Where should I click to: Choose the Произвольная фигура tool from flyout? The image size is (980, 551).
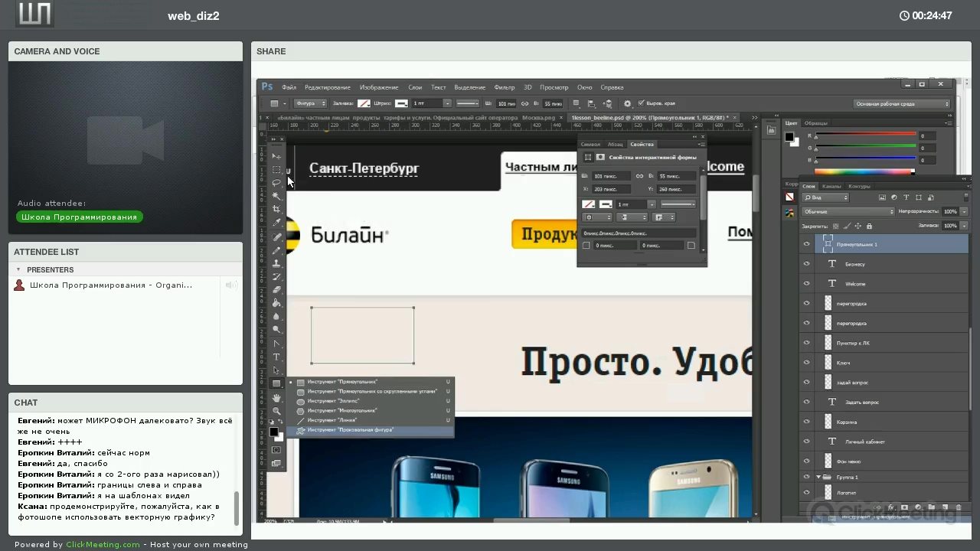[x=372, y=430]
